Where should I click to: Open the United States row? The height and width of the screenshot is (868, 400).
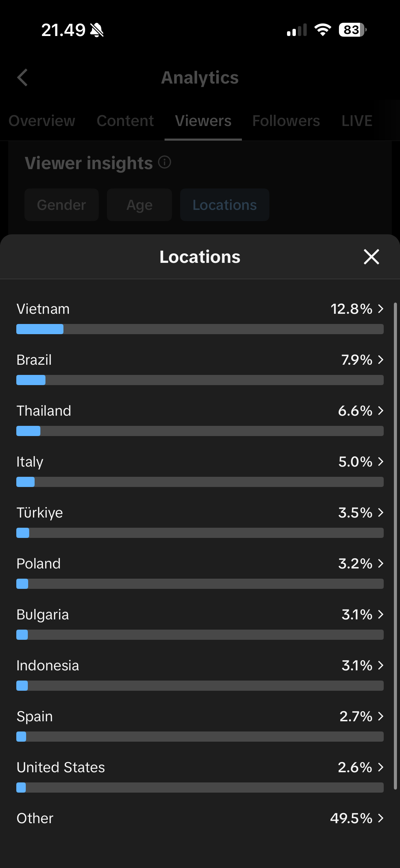pos(200,776)
